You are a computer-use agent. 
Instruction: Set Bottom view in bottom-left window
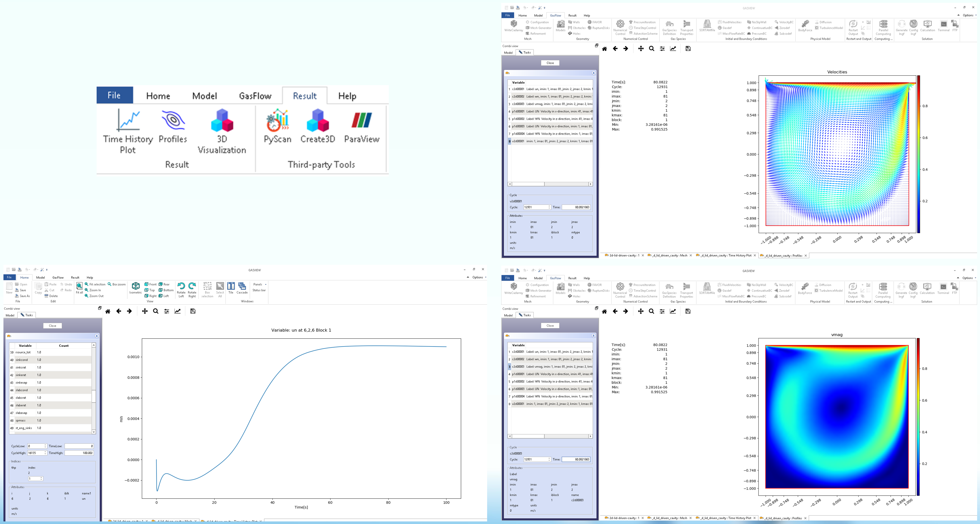[x=166, y=290]
